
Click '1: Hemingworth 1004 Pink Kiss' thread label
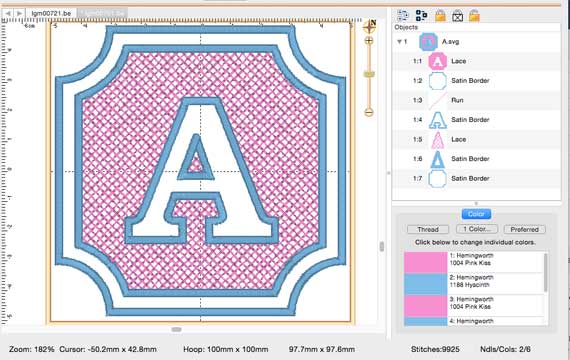tap(471, 259)
